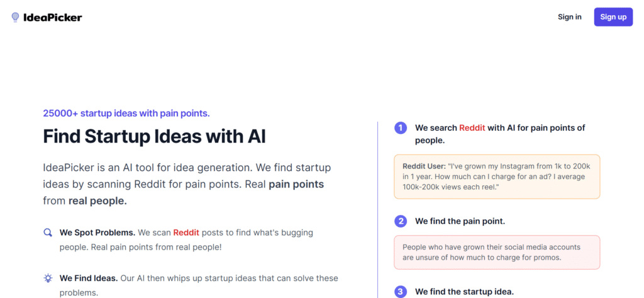The height and width of the screenshot is (298, 644).
Task: Click the red Reddit word in We Spot Problems
Action: tap(186, 233)
